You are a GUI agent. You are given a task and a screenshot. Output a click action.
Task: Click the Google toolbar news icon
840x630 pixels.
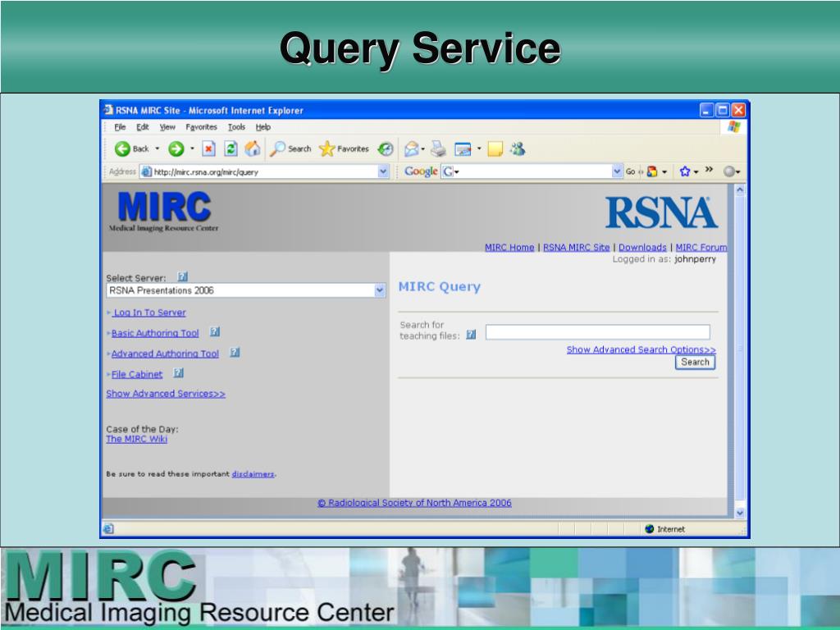click(x=652, y=171)
